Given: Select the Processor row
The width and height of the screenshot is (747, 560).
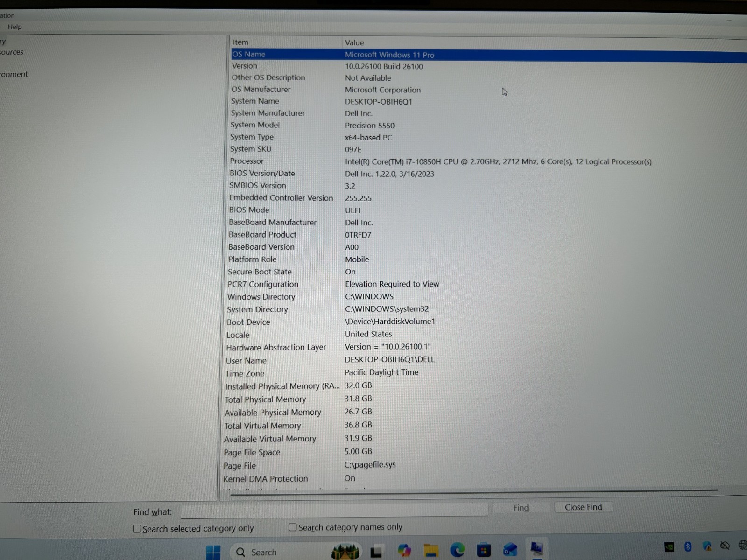Looking at the screenshot, I should 488,161.
